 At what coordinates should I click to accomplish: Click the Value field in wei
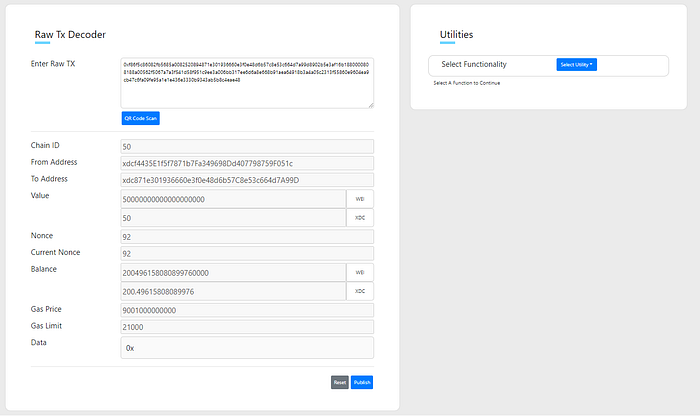tap(233, 199)
